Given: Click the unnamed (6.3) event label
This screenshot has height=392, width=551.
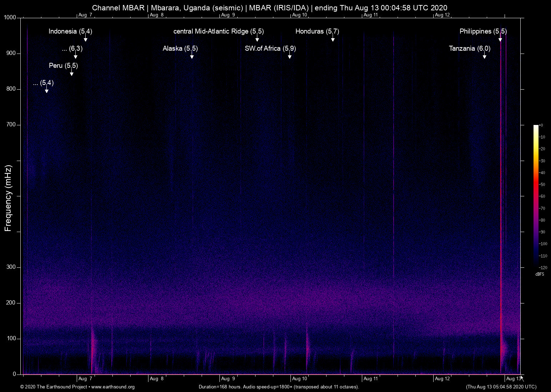Looking at the screenshot, I should tap(72, 49).
